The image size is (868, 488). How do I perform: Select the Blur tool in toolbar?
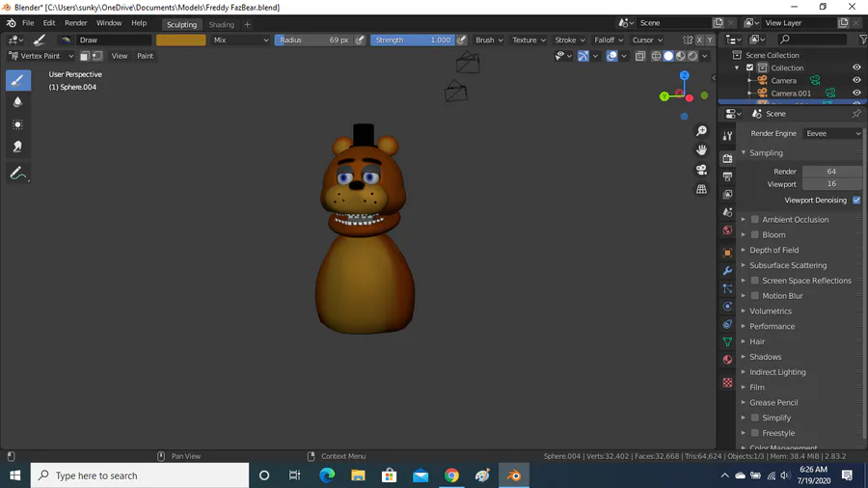point(17,102)
